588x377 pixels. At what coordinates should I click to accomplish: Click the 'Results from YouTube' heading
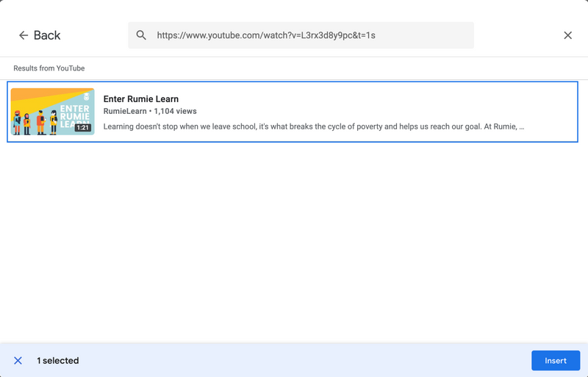pyautogui.click(x=49, y=68)
